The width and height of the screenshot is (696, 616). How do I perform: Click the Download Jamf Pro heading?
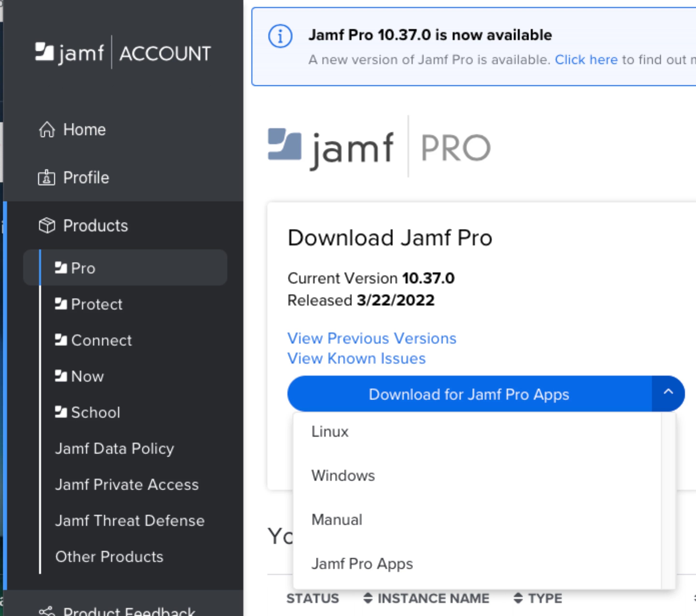tap(390, 238)
